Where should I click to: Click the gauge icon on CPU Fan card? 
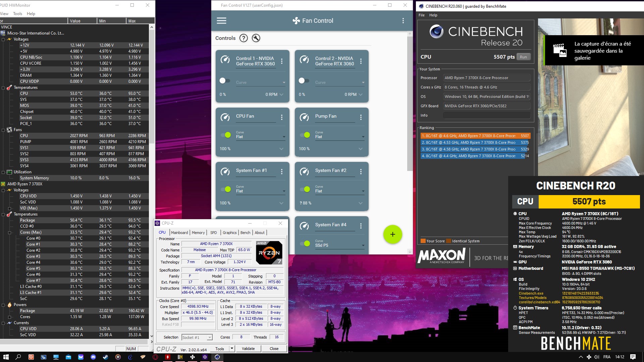[225, 117]
